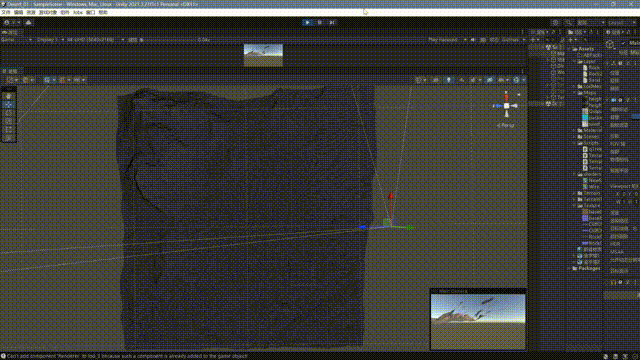Open the Game view Gizmos dropdown

[513, 40]
